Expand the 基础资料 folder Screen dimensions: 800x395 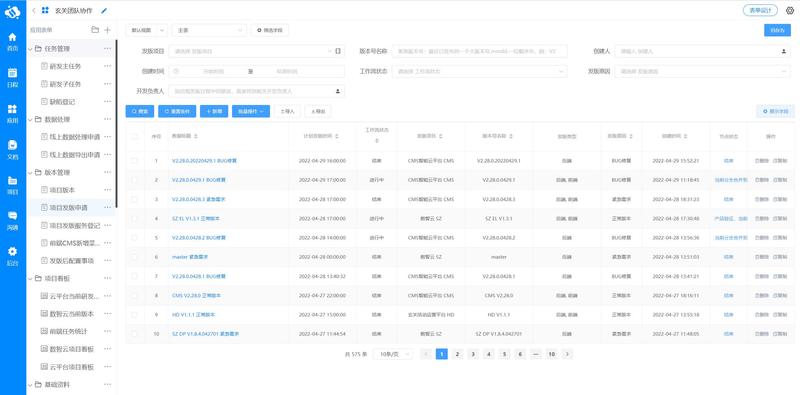[30, 384]
